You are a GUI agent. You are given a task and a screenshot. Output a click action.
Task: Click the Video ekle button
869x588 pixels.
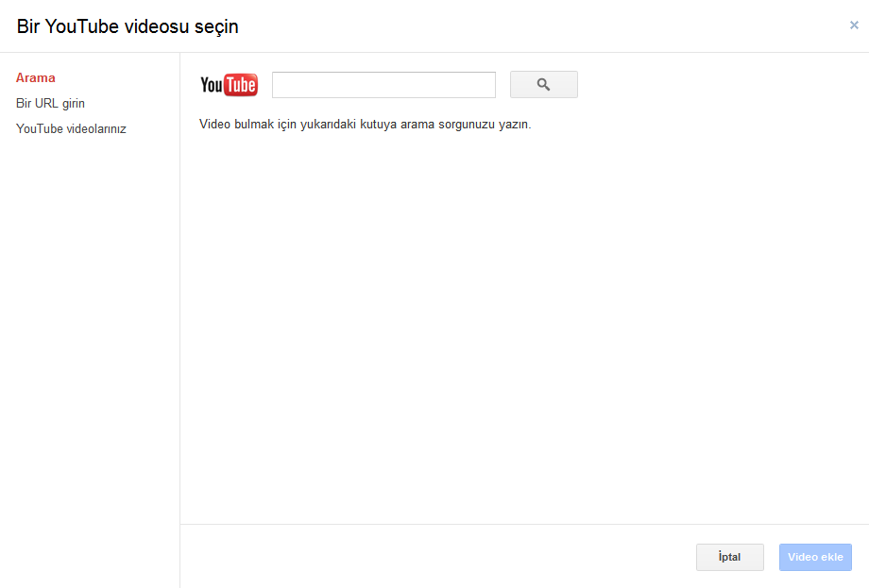[x=815, y=557]
